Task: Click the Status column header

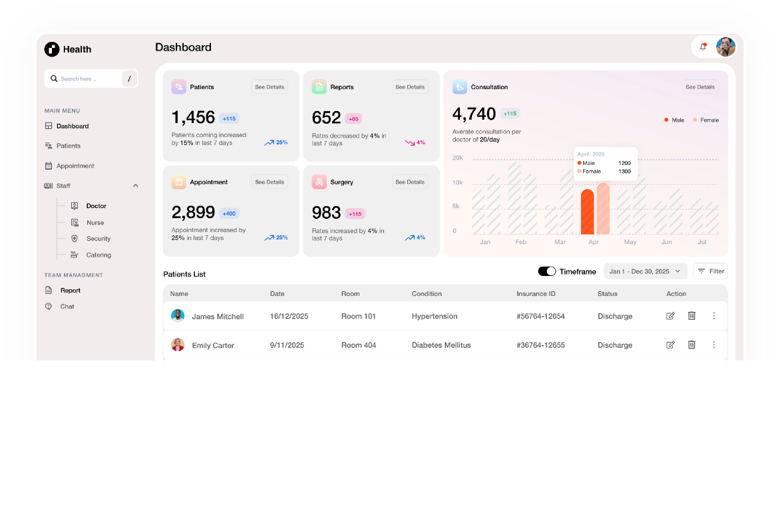Action: pyautogui.click(x=608, y=294)
